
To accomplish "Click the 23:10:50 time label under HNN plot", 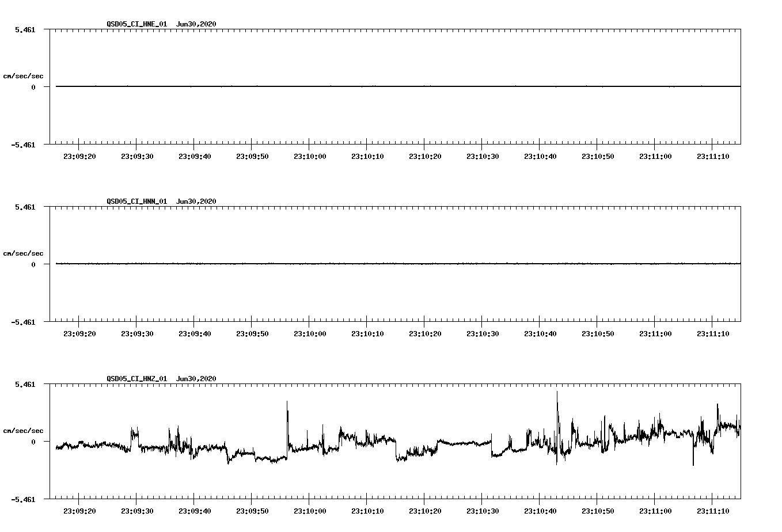I will click(x=598, y=334).
